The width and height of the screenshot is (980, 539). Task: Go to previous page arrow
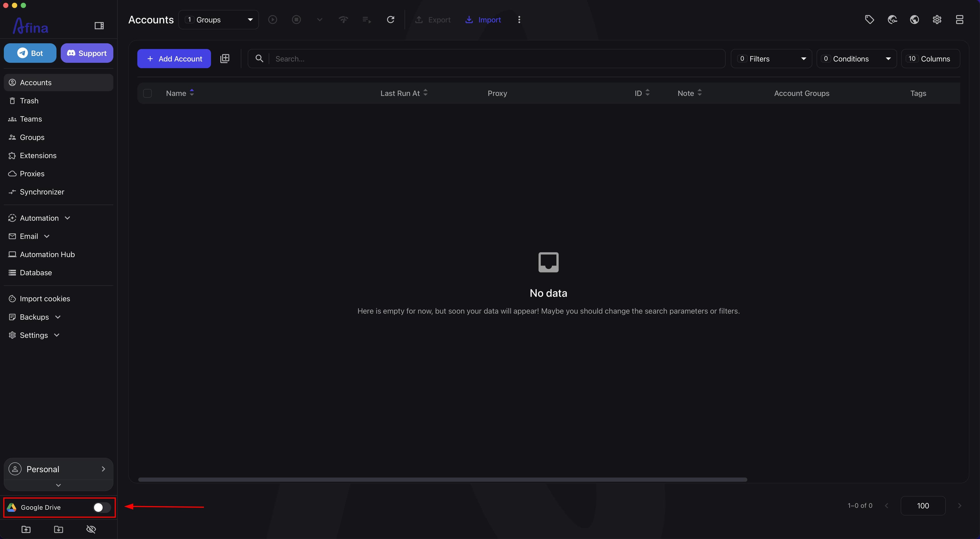(887, 506)
